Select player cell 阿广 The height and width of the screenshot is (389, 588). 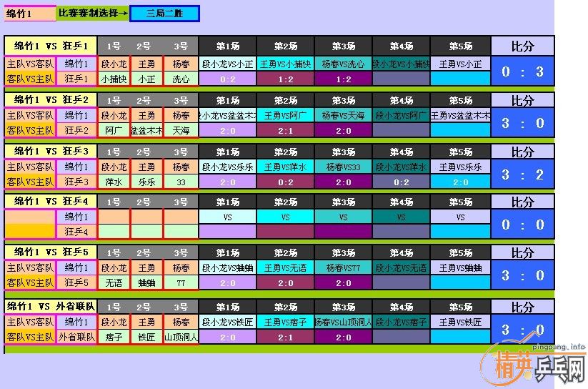[114, 130]
